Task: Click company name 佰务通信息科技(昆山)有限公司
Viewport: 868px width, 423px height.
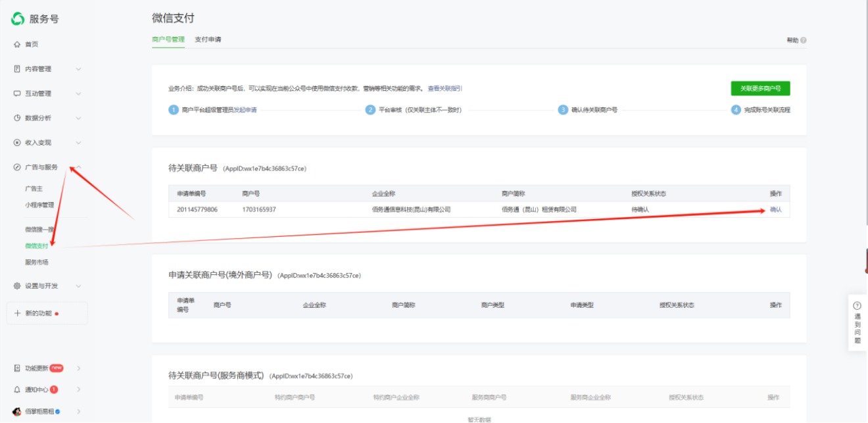Action: coord(411,210)
